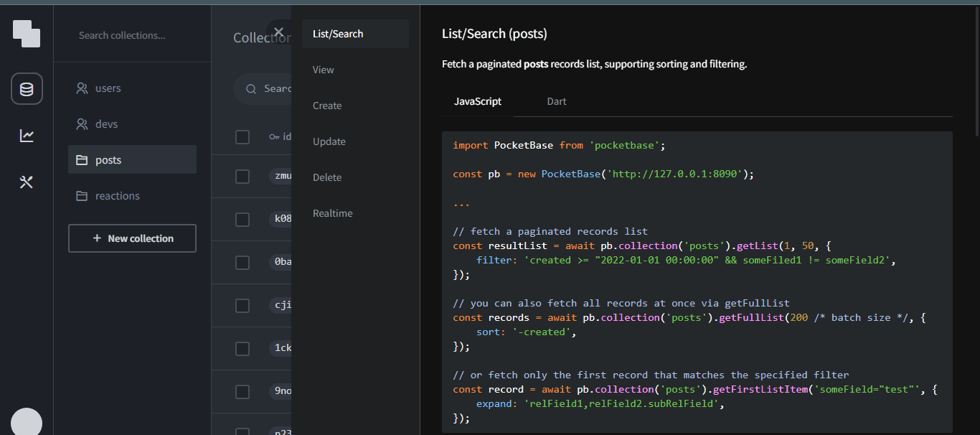Screen dimensions: 980x435
Task: Click the id column header
Action: click(x=281, y=136)
